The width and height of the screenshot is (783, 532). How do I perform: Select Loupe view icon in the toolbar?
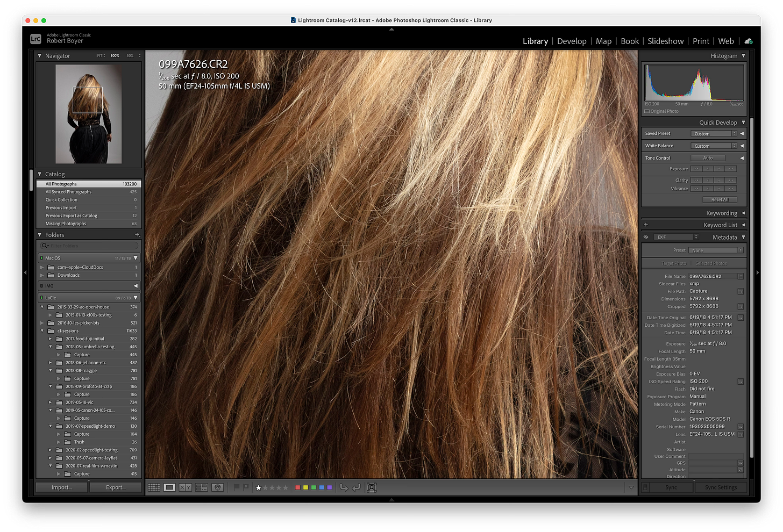pyautogui.click(x=169, y=487)
